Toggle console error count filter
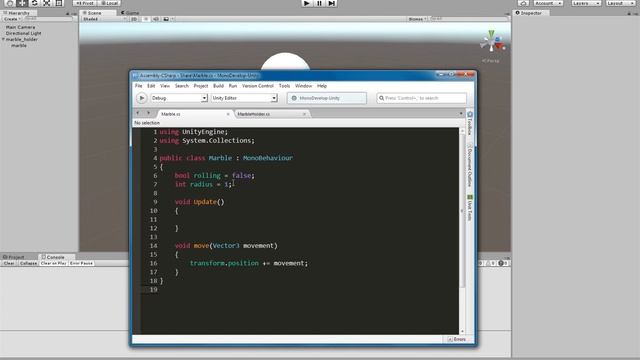Image resolution: width=640 pixels, height=360 pixels. (503, 263)
